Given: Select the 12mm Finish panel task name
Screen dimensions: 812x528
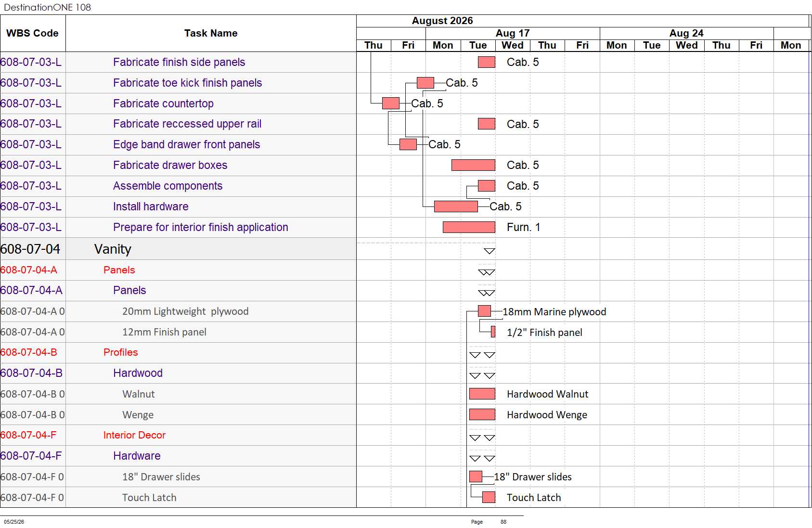Looking at the screenshot, I should (164, 332).
